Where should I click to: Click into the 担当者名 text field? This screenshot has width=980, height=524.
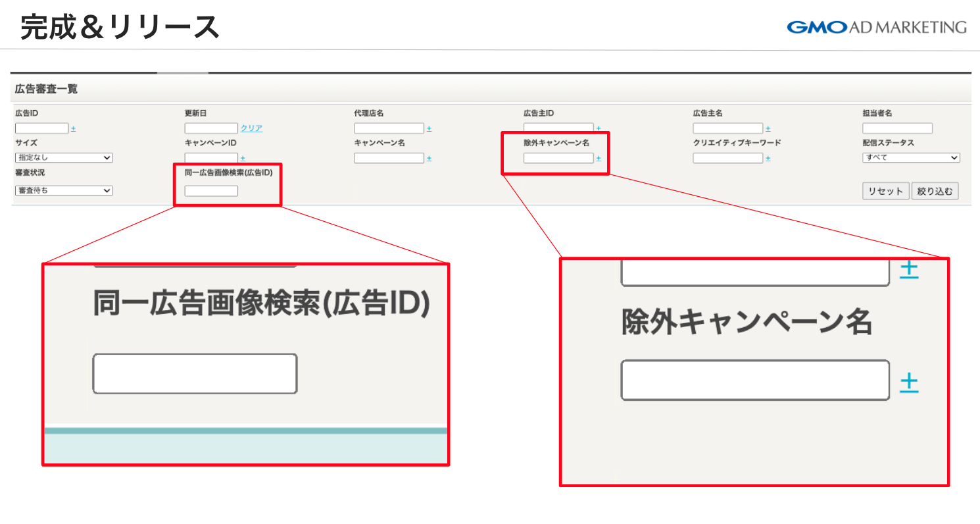pyautogui.click(x=897, y=128)
